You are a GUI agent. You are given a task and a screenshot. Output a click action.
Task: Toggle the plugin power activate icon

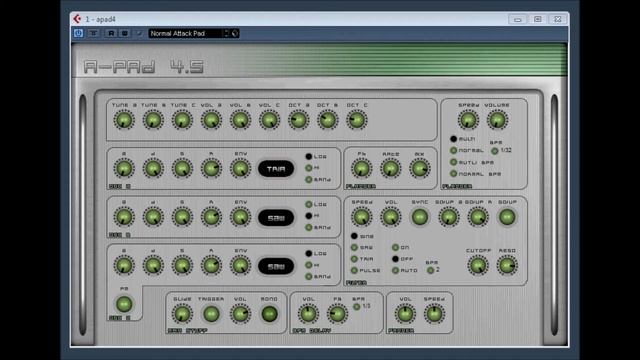78,33
